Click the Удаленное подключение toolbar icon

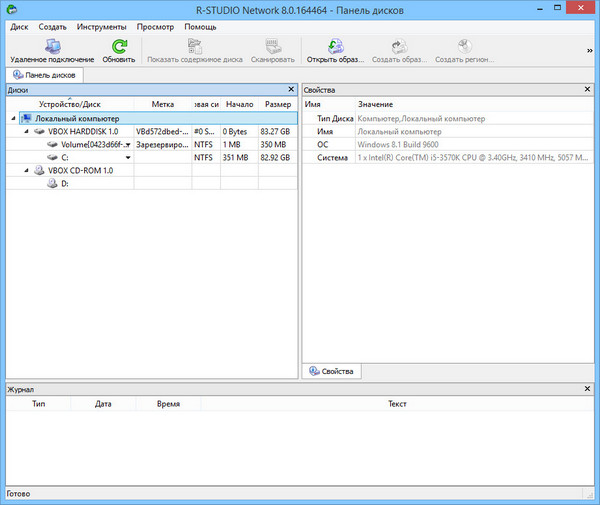tap(51, 46)
